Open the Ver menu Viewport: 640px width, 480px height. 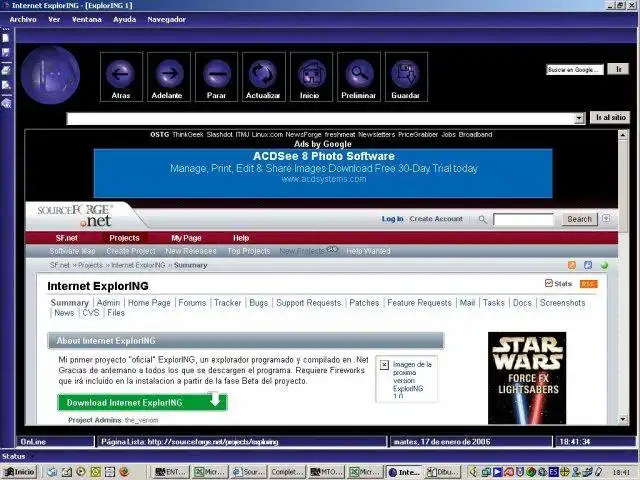[54, 19]
